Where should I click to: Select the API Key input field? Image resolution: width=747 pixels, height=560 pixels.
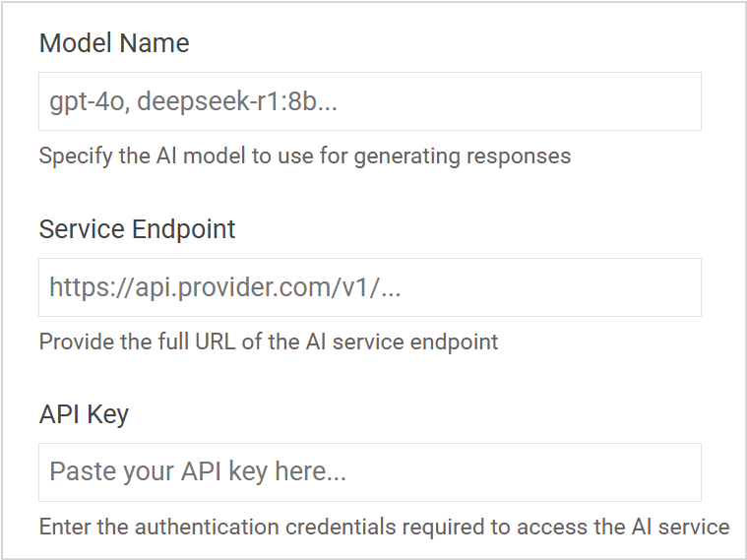(x=369, y=472)
